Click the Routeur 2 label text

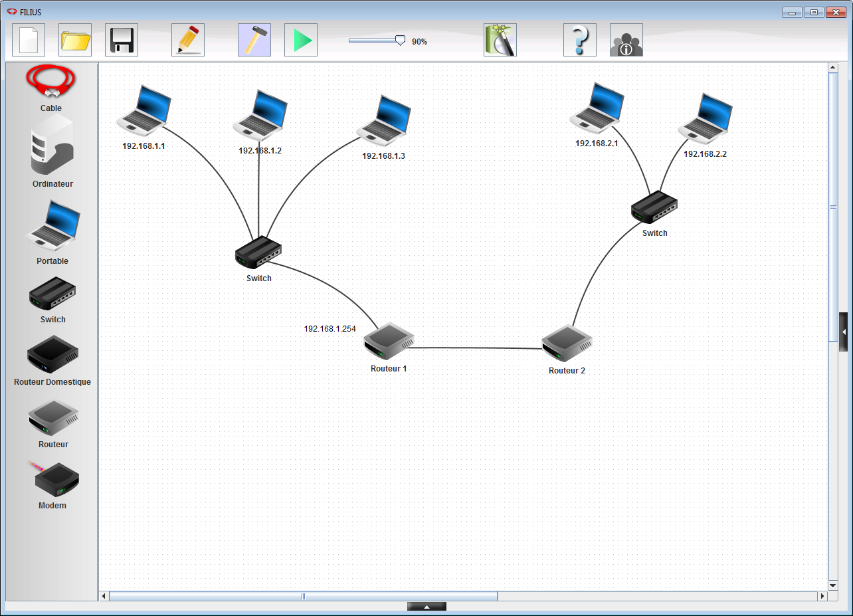click(567, 371)
